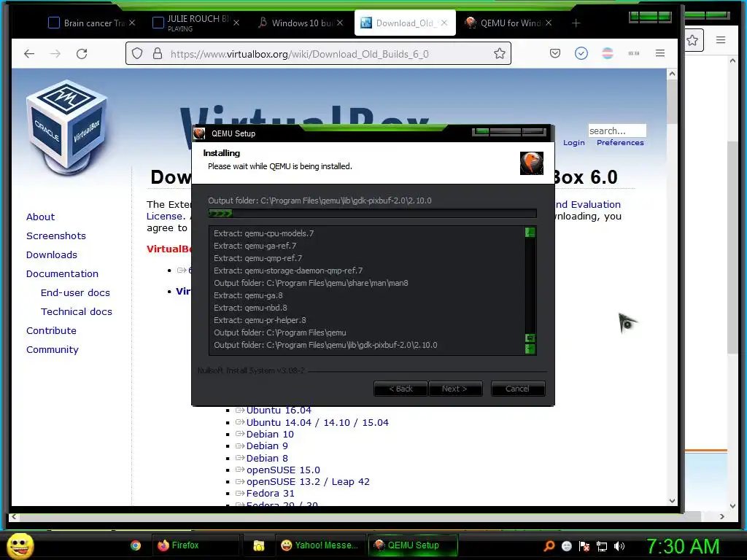
Task: Click the network tray icon
Action: click(602, 546)
